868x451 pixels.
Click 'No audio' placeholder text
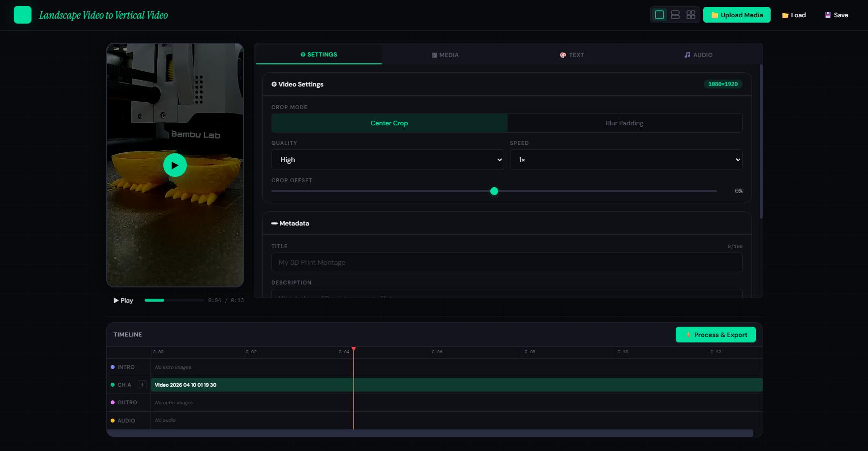[165, 421]
